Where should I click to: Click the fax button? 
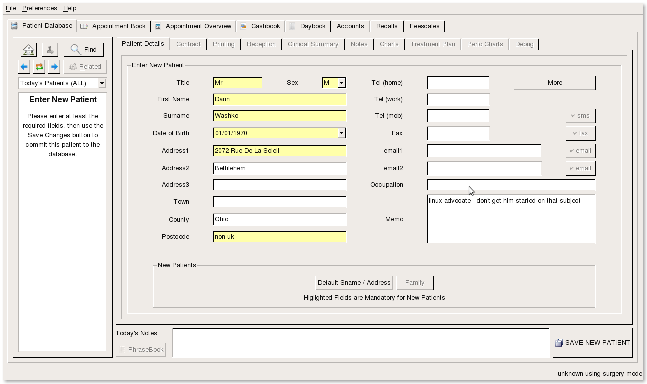coord(580,133)
